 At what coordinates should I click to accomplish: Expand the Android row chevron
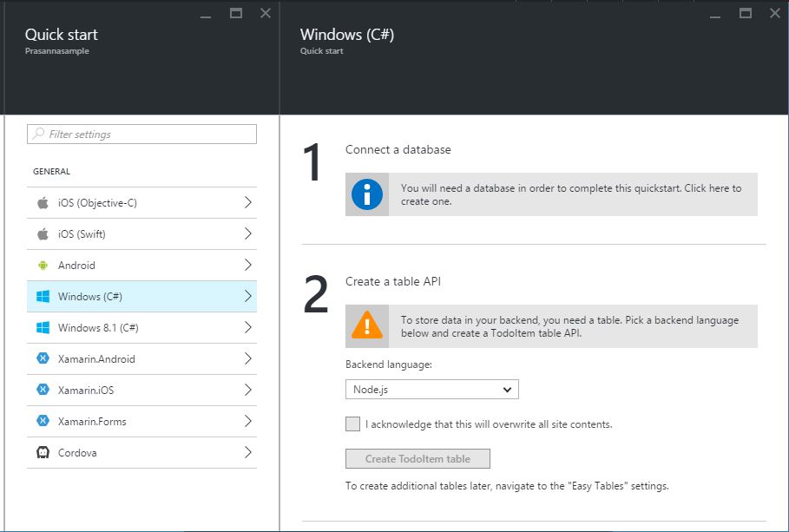247,266
